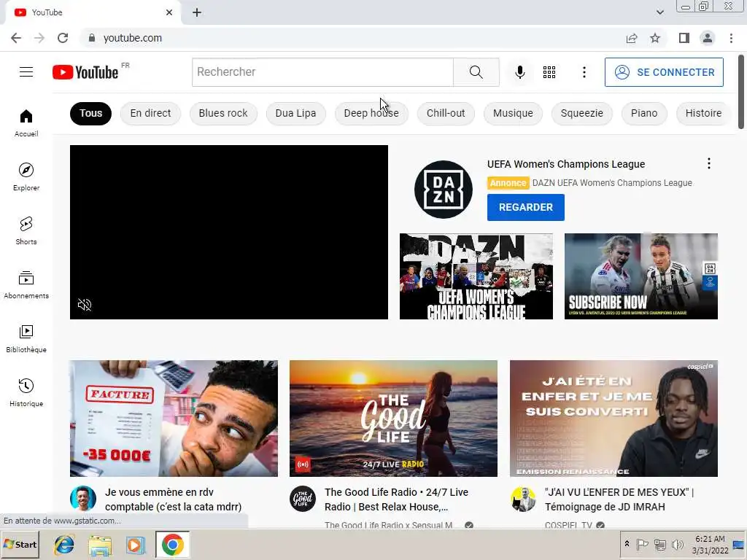Open Windows Media Player from taskbar
The image size is (747, 560).
click(x=135, y=545)
